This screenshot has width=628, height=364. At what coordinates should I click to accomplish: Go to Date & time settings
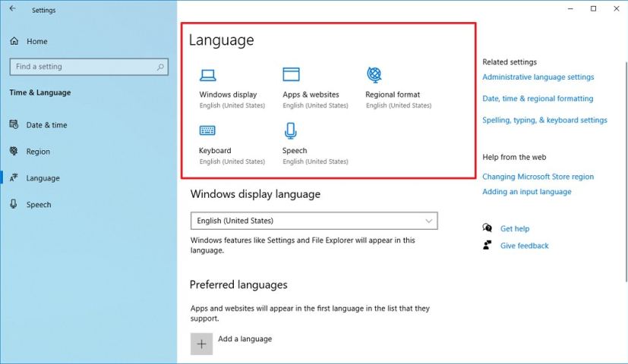pos(46,125)
